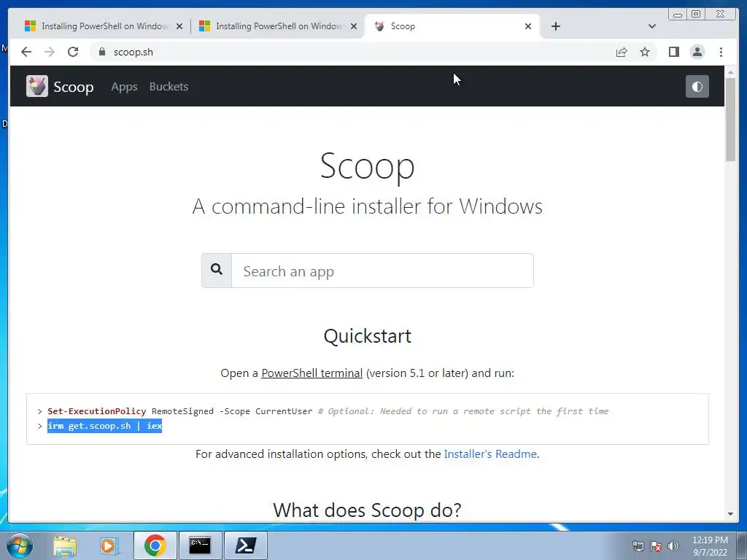Open the Chrome three-dot menu
The width and height of the screenshot is (747, 560).
point(721,52)
